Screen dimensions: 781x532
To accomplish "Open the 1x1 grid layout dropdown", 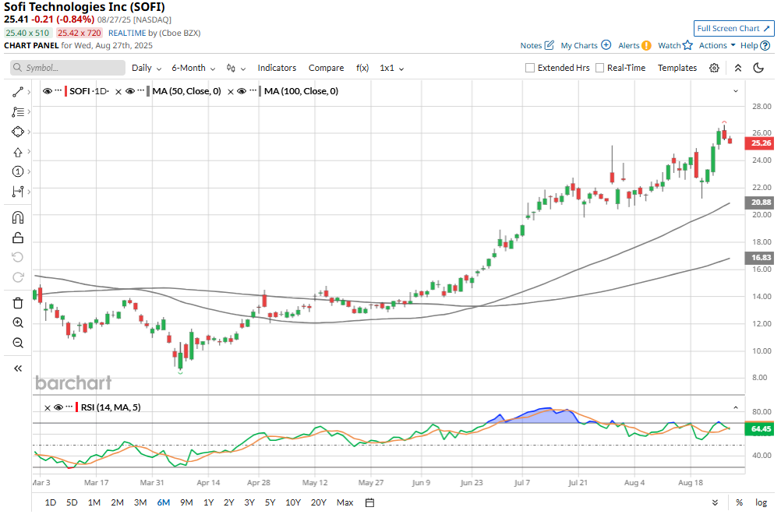I will pos(391,68).
